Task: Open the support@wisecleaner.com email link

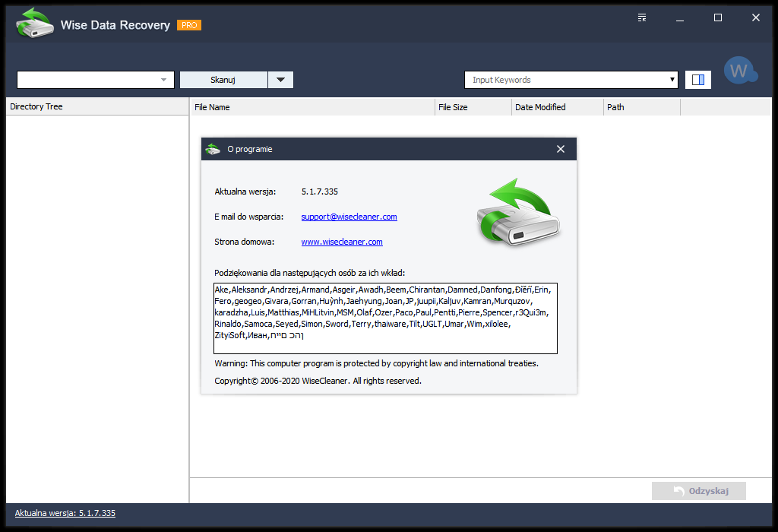Action: (x=349, y=217)
